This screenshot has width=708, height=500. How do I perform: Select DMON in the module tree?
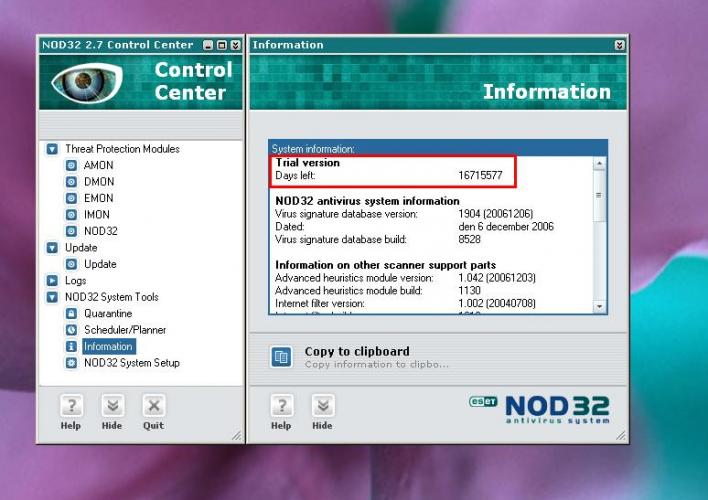99,182
